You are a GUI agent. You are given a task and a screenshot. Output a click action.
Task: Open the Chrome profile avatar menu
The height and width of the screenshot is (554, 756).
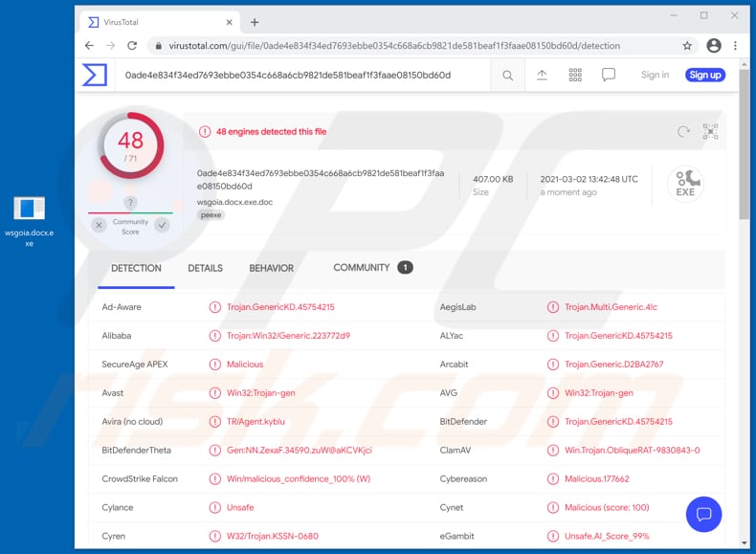pyautogui.click(x=714, y=45)
